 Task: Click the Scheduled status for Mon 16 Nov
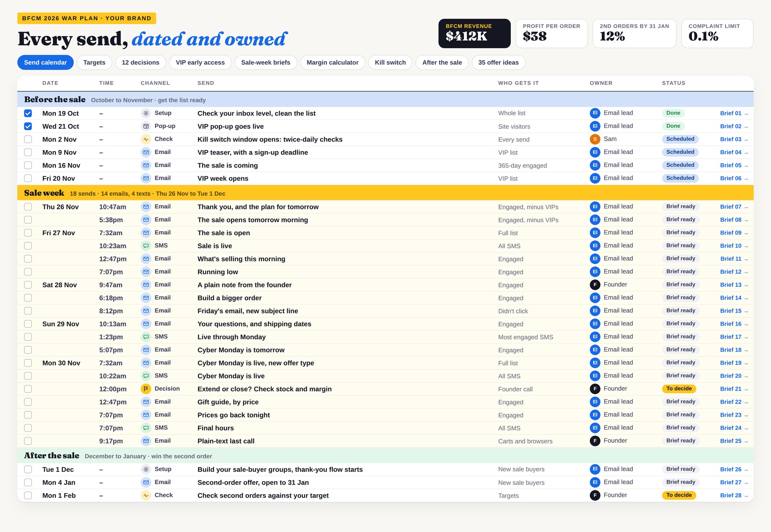tap(680, 165)
